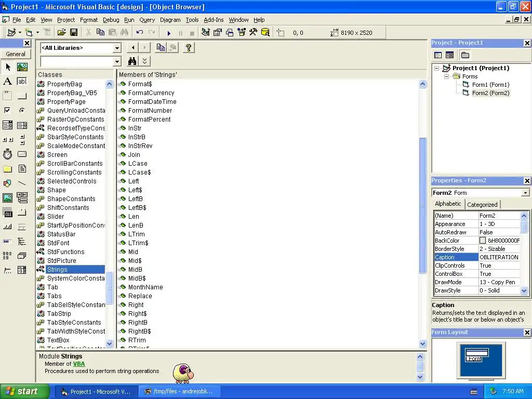Select the Image control in the toolbox
Viewport: 532px width, 399px height.
coord(7,198)
